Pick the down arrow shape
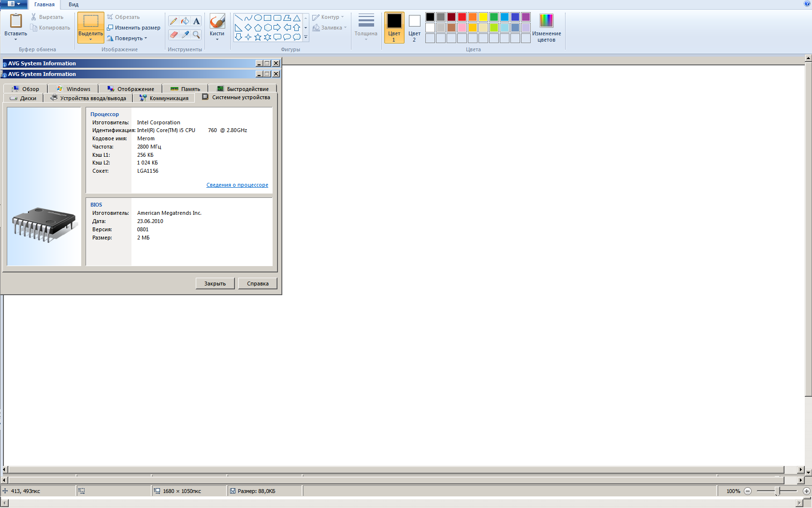This screenshot has height=508, width=812. (x=239, y=37)
